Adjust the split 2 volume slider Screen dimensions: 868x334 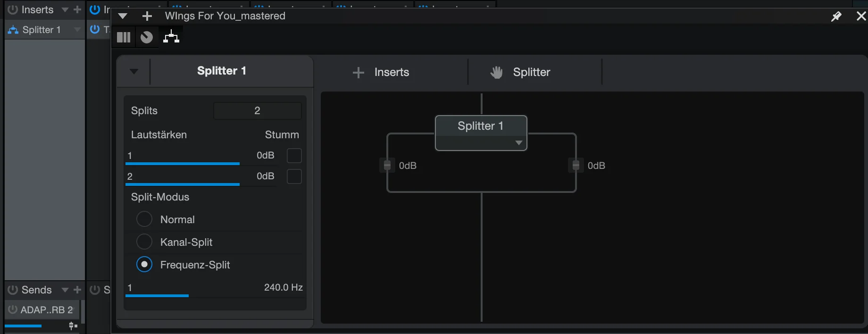(x=201, y=184)
